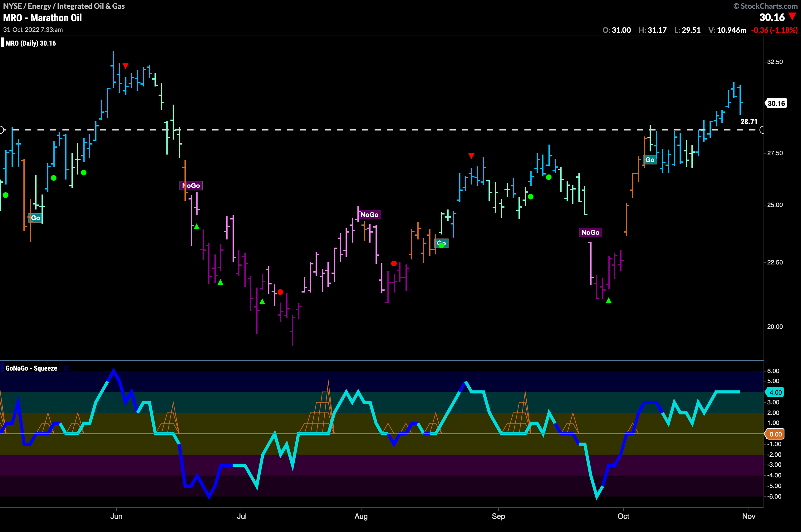Click the NYSE / Energy / Integrated Oil & Gas label

coord(64,6)
